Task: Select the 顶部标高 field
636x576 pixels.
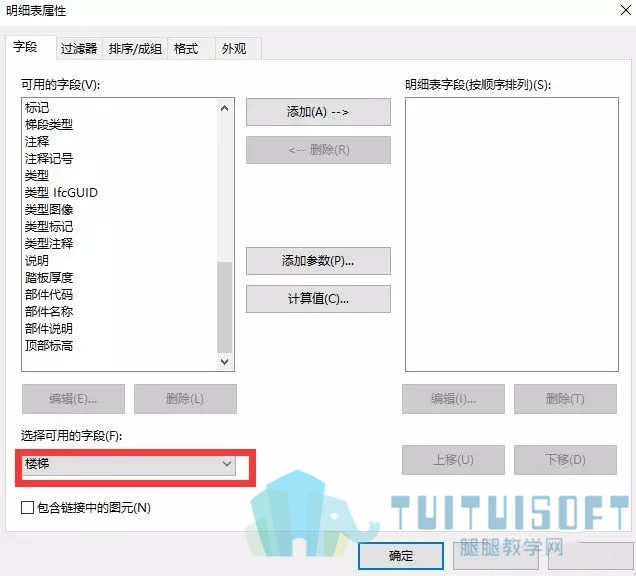Action: coord(49,346)
